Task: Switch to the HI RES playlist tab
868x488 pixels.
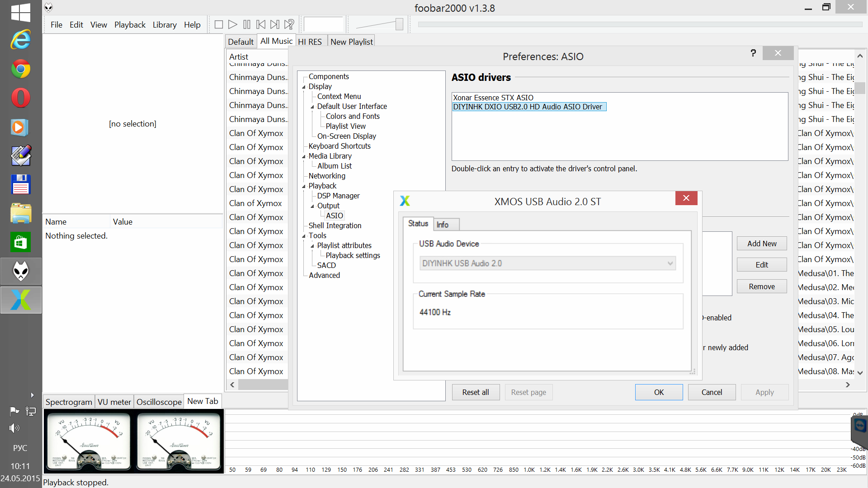Action: tap(310, 42)
